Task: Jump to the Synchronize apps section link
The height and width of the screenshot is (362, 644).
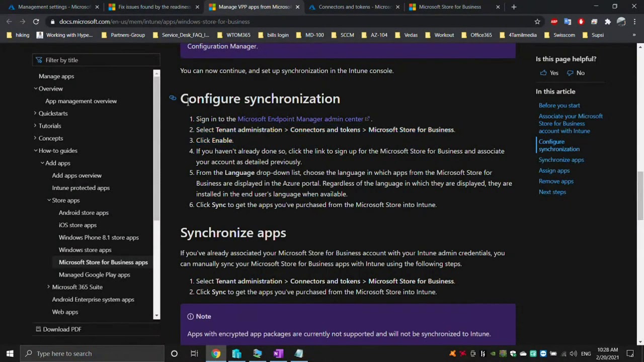Action: tap(561, 160)
